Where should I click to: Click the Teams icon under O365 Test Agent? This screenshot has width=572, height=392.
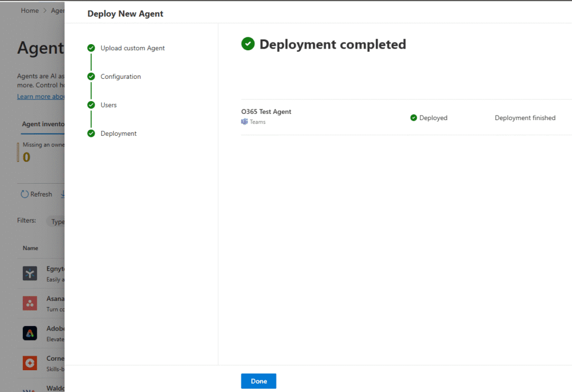point(245,122)
